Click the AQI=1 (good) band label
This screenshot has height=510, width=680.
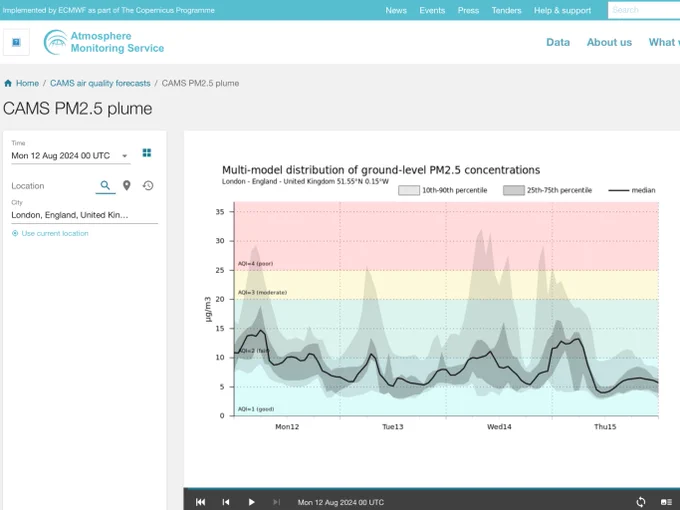(x=256, y=409)
